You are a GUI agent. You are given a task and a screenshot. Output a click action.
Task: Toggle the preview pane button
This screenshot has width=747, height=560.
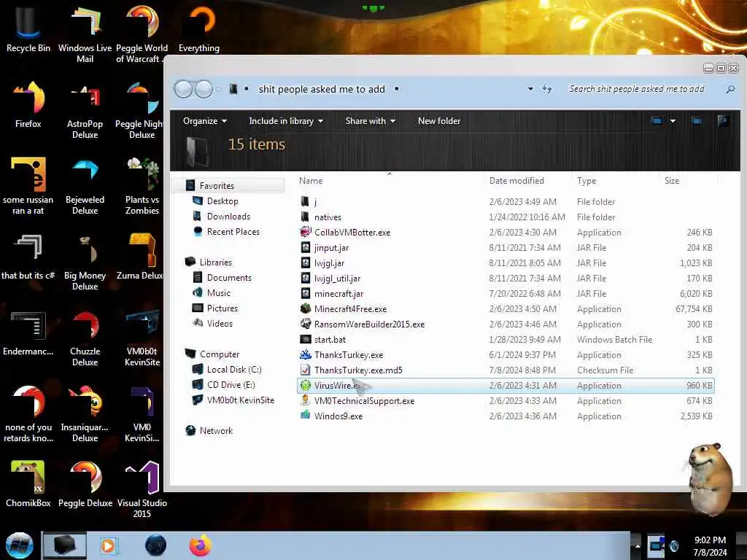pyautogui.click(x=697, y=121)
